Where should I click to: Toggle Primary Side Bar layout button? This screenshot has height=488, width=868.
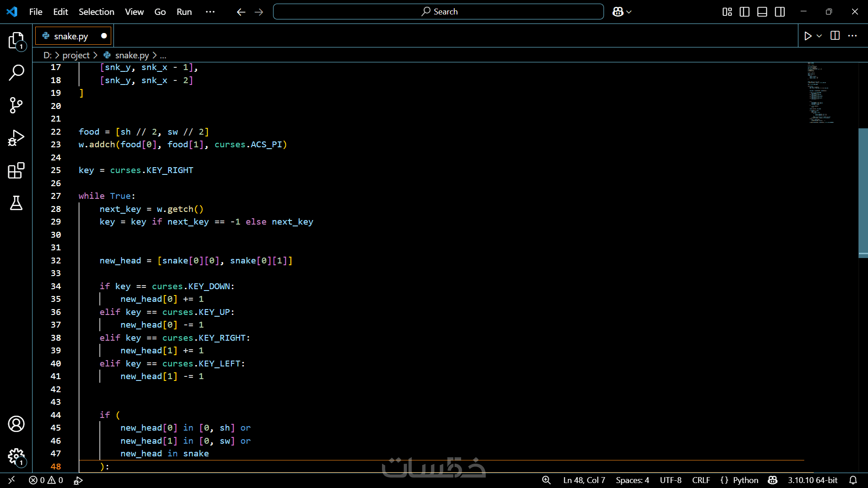point(745,12)
